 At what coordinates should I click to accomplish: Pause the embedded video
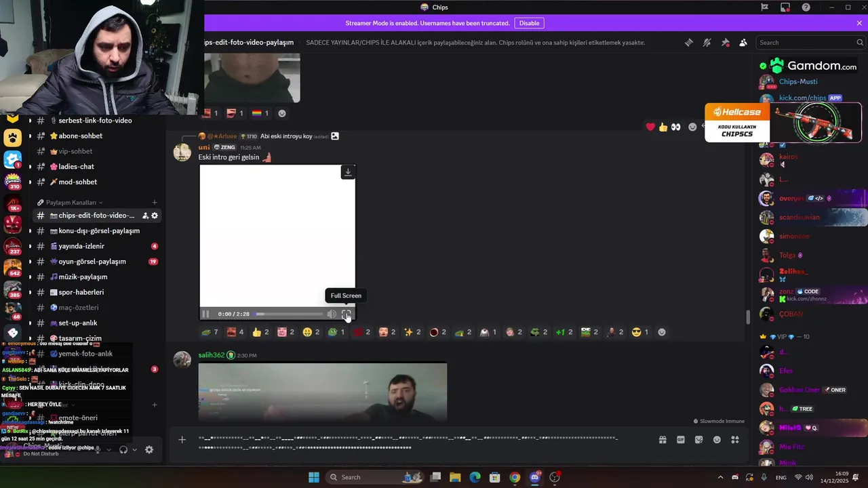[x=205, y=314]
